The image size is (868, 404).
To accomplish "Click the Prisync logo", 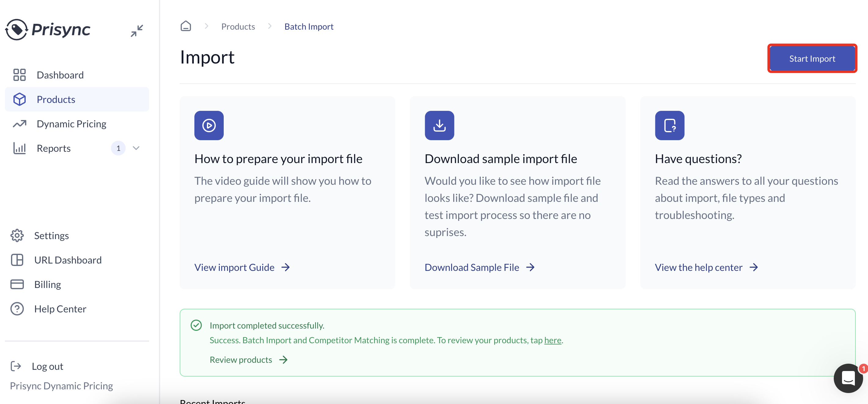I will tap(48, 30).
